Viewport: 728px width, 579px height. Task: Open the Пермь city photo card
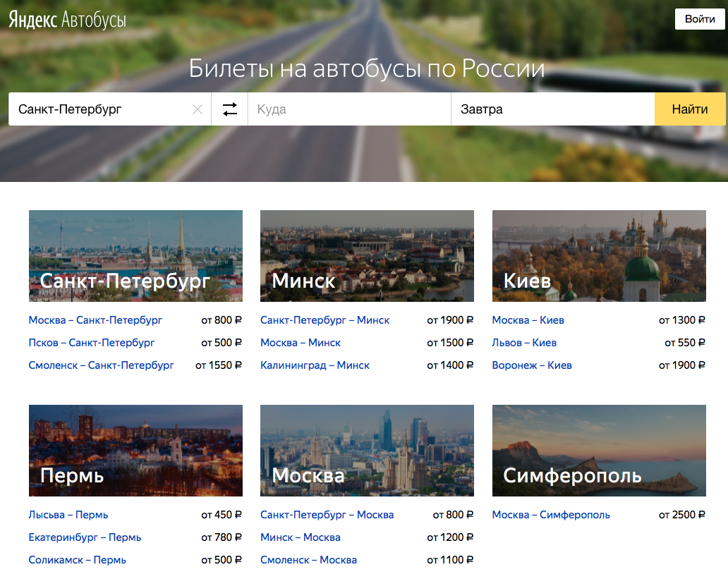(x=135, y=451)
